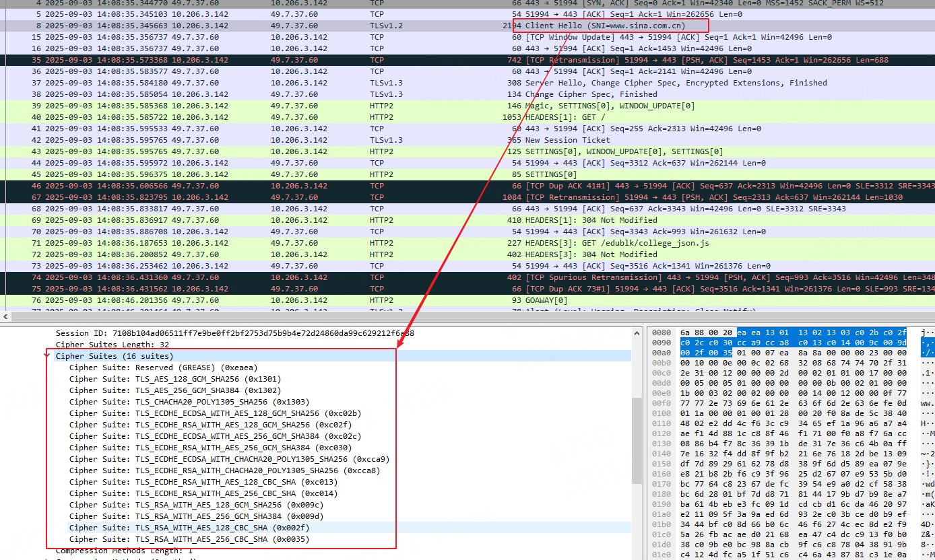Select packet 70 with Seq=3343 Ack=993

467,232
